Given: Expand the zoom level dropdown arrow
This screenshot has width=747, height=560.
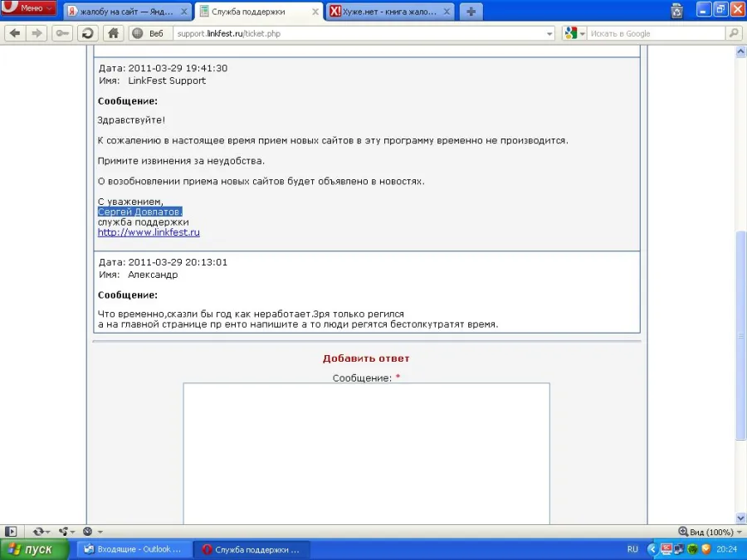Looking at the screenshot, I should [740, 533].
